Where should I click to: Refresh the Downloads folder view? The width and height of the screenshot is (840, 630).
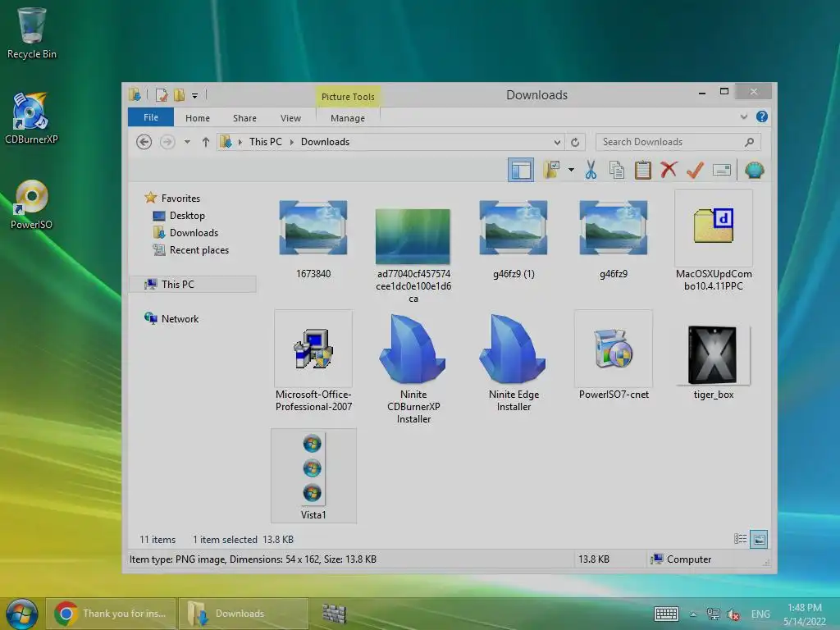pyautogui.click(x=575, y=142)
